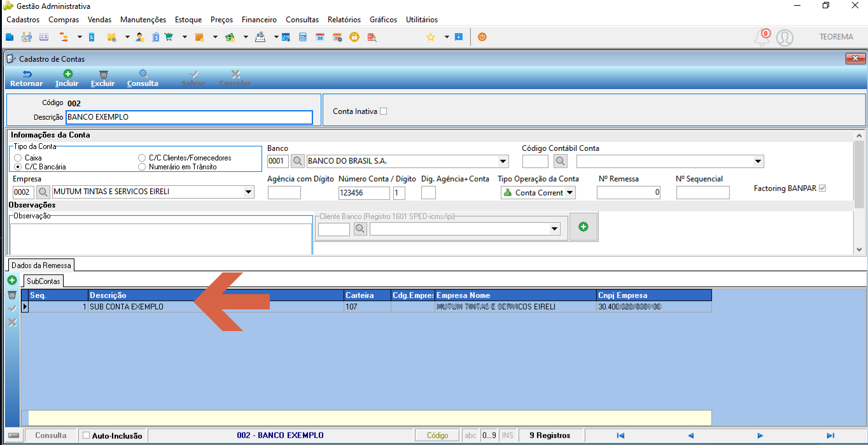Toggle the Conta Inativa checkbox

pyautogui.click(x=383, y=111)
